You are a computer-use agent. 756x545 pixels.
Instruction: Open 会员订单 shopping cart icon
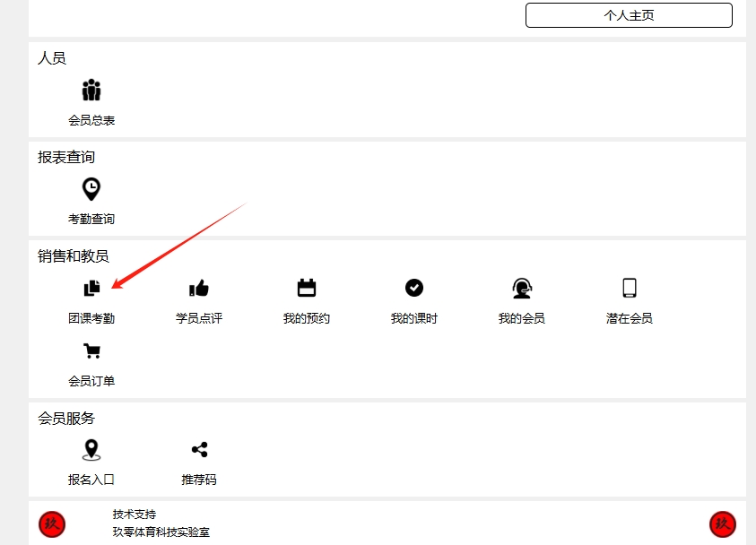[91, 350]
